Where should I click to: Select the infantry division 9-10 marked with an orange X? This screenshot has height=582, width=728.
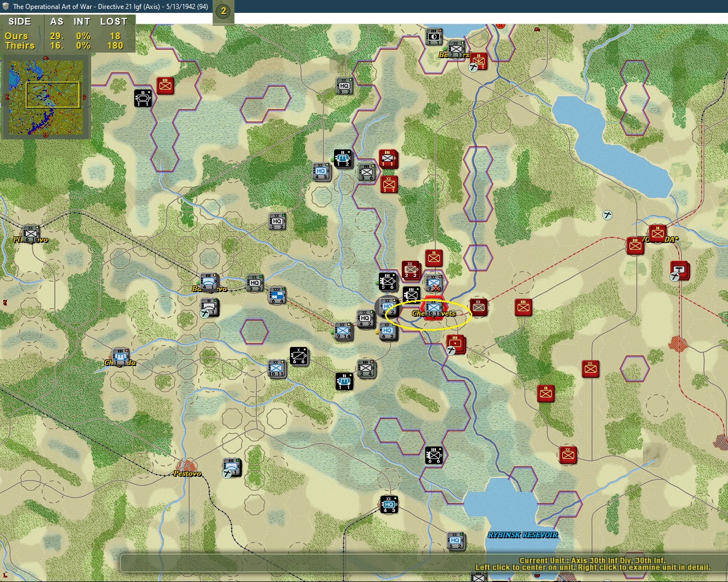click(x=434, y=283)
